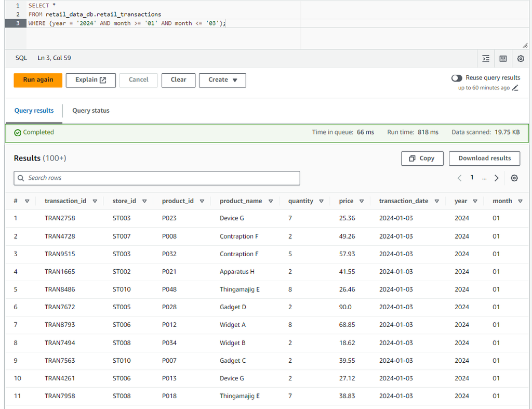Edit the cache duration pencil icon
The width and height of the screenshot is (532, 409).
[x=515, y=87]
